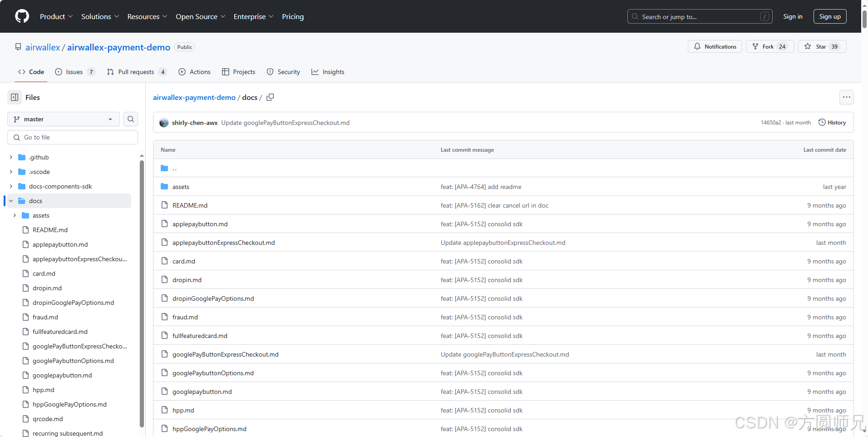Open the Insights tab
Viewport: 868px width, 437px height.
[328, 72]
